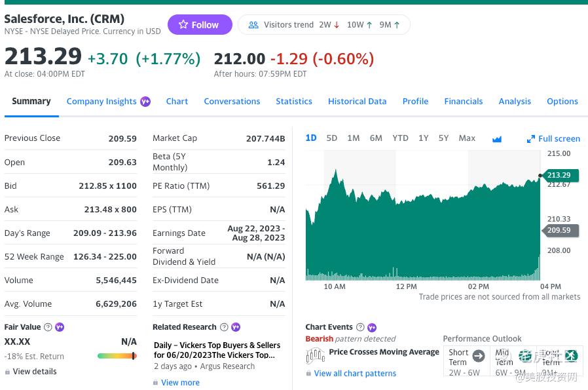Click View all chart patterns link
Image resolution: width=588 pixels, height=390 pixels.
355,374
